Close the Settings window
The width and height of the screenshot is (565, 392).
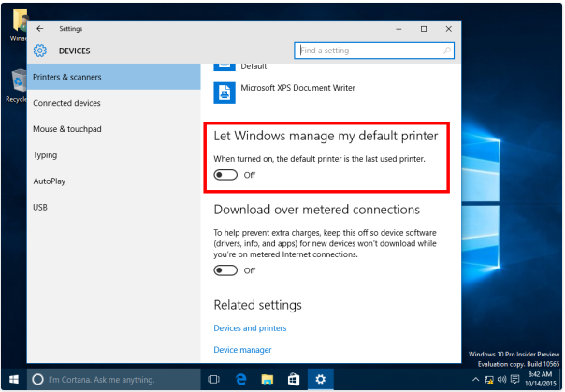(x=449, y=29)
